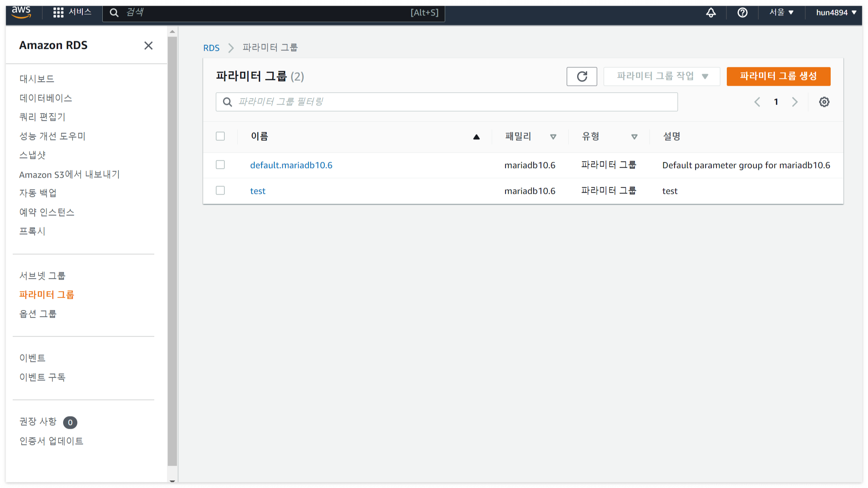
Task: Open the subnet groups sidebar item
Action: coord(42,276)
